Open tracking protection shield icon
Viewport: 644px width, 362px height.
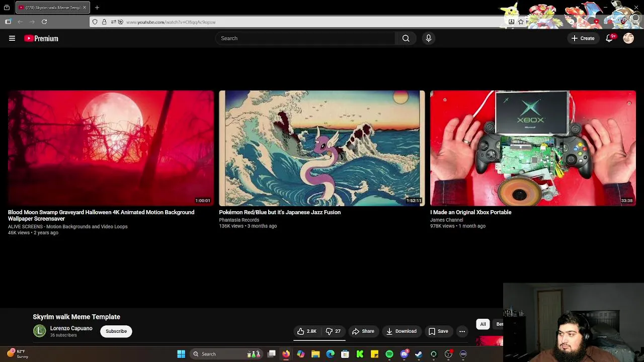[95, 22]
